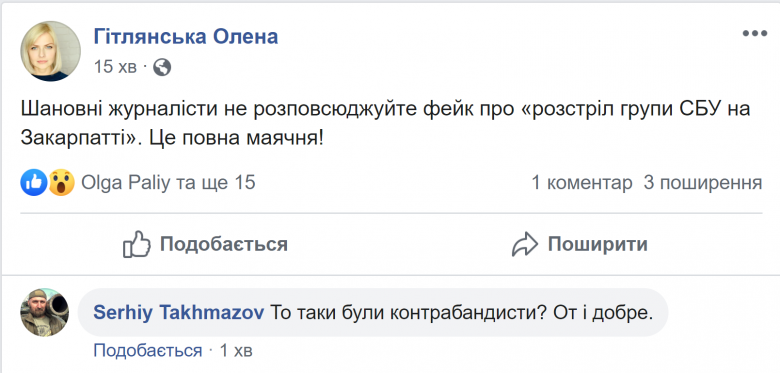Expand the 1 коментар link
780x373 pixels.
click(x=582, y=183)
